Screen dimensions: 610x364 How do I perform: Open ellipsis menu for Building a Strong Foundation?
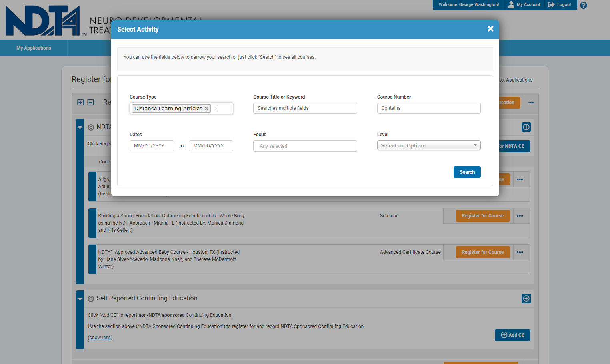pos(520,216)
